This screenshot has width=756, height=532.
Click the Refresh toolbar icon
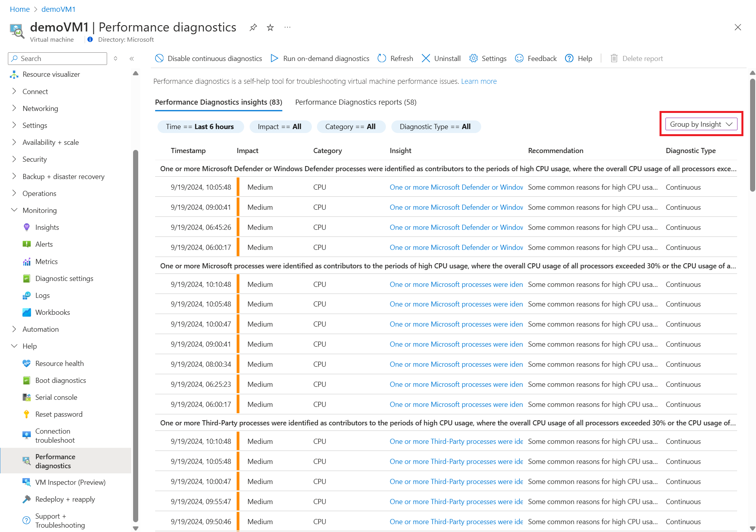point(382,58)
